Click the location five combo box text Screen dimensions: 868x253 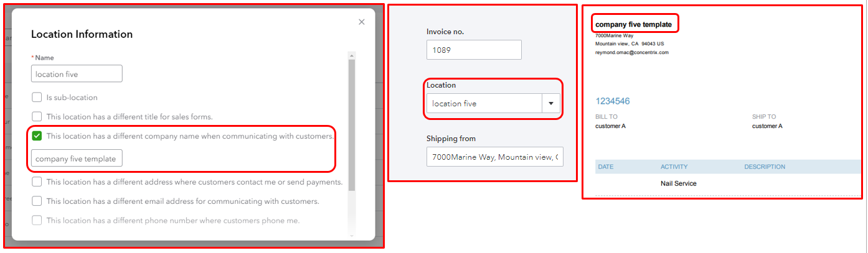(483, 104)
